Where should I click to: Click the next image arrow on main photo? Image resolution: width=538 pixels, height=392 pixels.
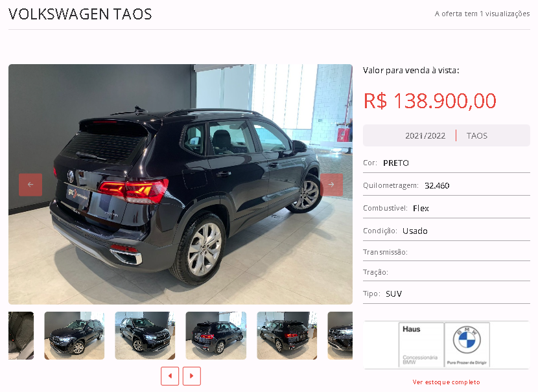[x=331, y=185]
